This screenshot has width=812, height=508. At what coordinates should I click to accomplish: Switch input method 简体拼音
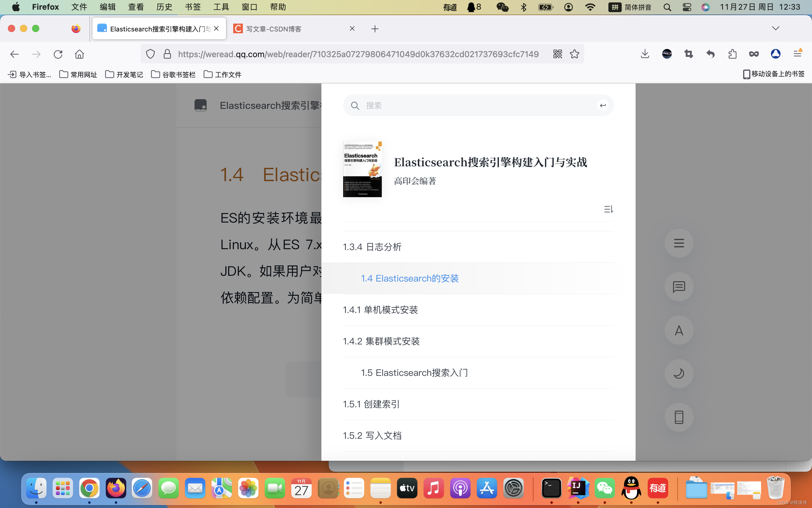[x=630, y=7]
